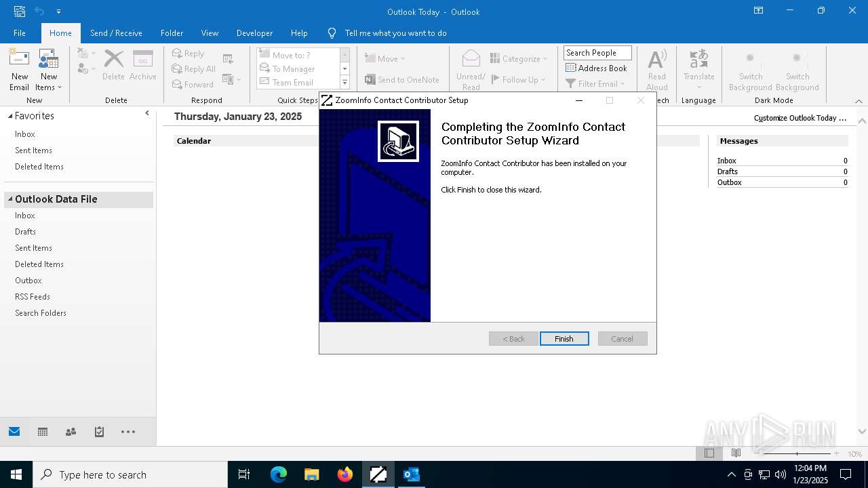Click Customize Outlook Today link
Screen dimensions: 868x488
(x=800, y=118)
